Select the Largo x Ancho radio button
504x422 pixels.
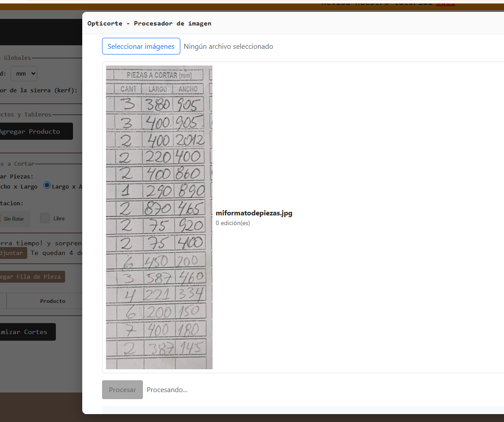pyautogui.click(x=47, y=186)
